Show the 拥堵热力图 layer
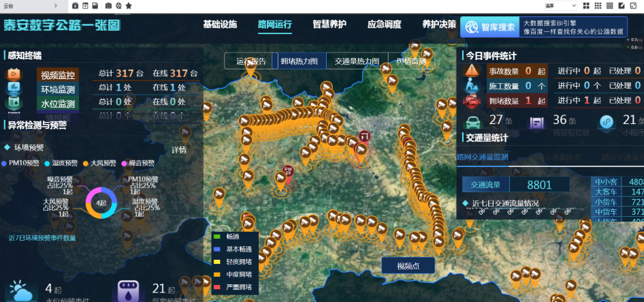 [300, 61]
